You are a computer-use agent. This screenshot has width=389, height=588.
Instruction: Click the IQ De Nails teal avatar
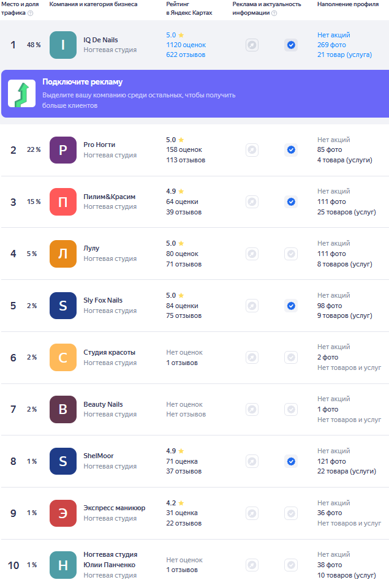(63, 45)
